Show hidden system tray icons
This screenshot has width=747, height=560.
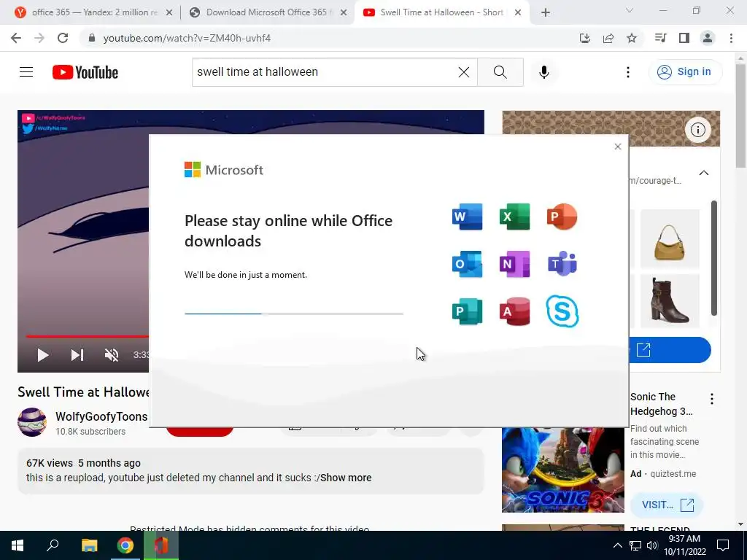617,545
